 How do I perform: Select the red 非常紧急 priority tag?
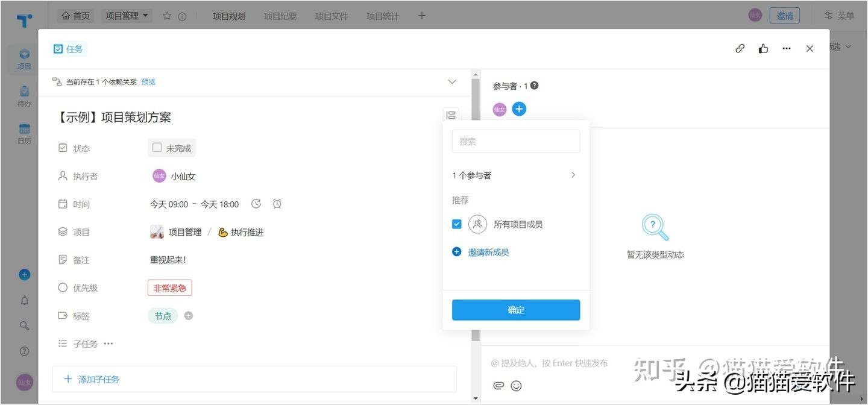tap(169, 287)
